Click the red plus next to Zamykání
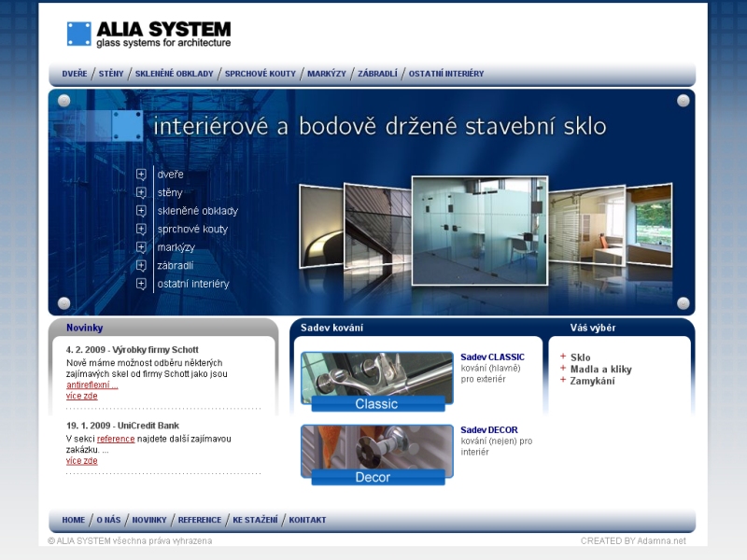 [563, 380]
